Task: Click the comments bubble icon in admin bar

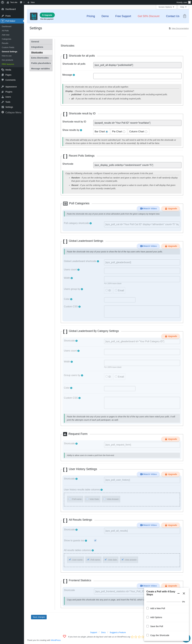Action: coord(21,2)
